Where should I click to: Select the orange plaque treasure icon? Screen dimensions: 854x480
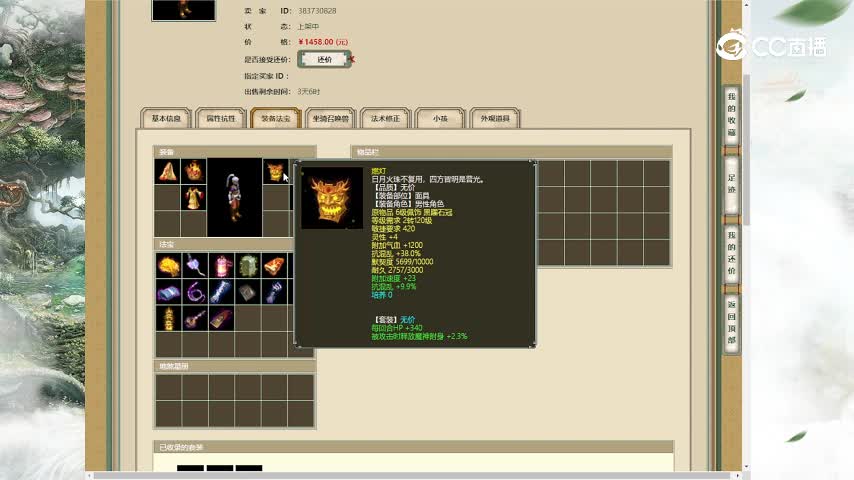274,265
